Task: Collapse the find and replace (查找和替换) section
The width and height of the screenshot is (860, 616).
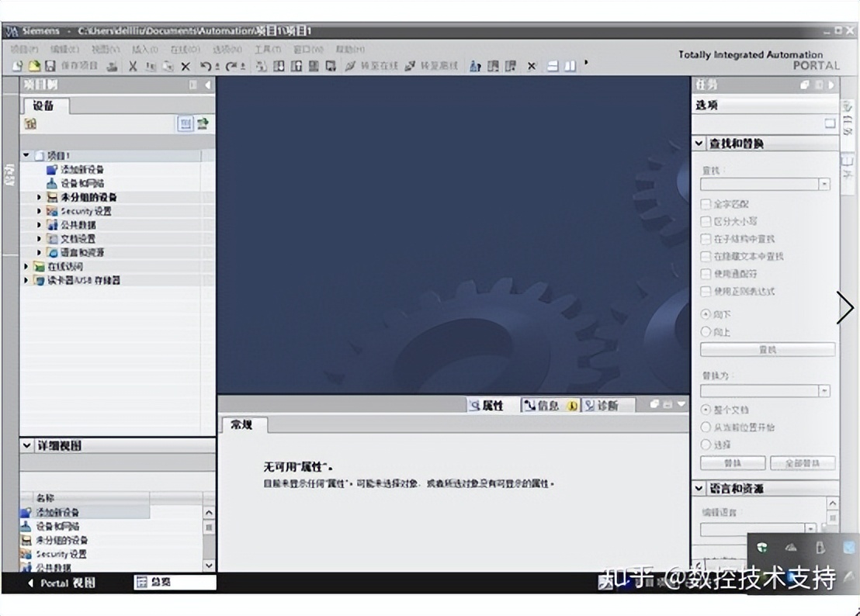Action: (x=699, y=144)
